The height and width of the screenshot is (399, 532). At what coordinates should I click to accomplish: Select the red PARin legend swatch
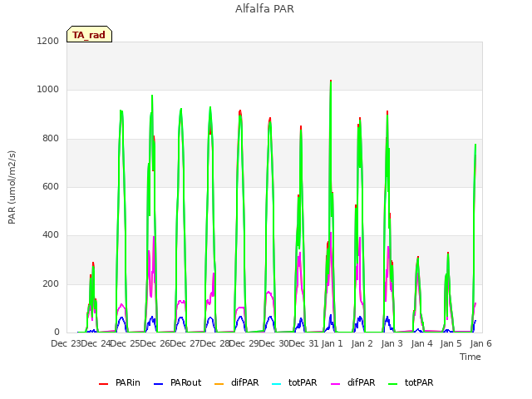pyautogui.click(x=103, y=383)
